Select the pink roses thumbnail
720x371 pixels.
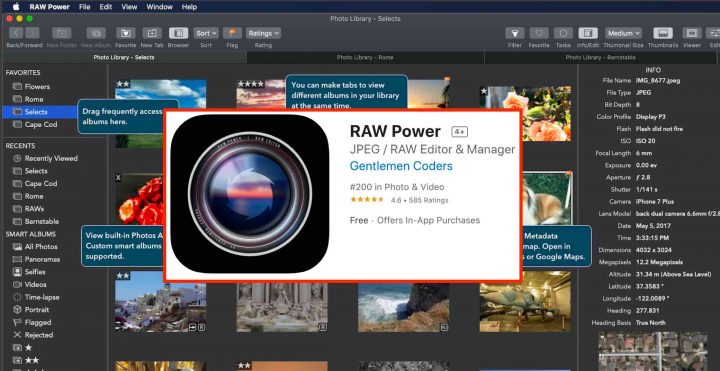pos(525,113)
